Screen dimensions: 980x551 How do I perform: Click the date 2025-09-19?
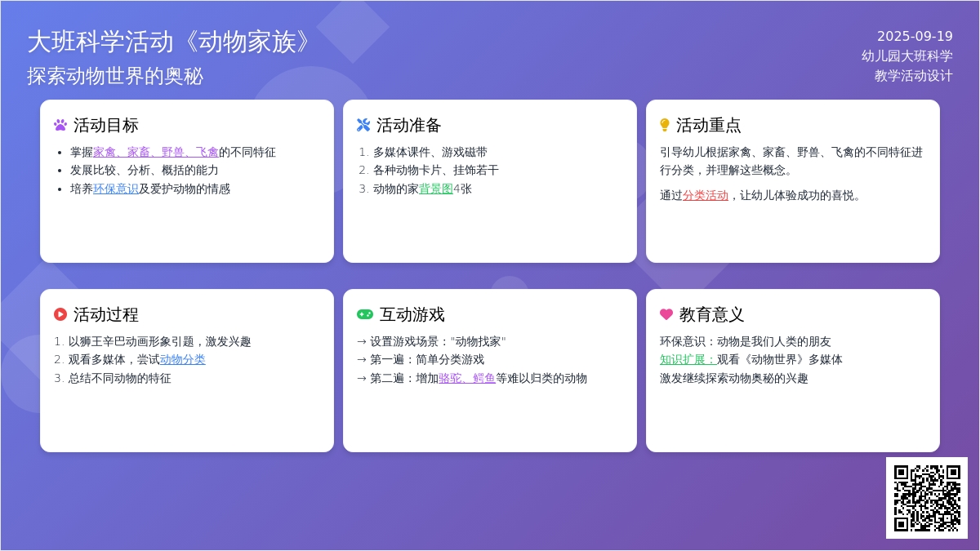point(914,36)
